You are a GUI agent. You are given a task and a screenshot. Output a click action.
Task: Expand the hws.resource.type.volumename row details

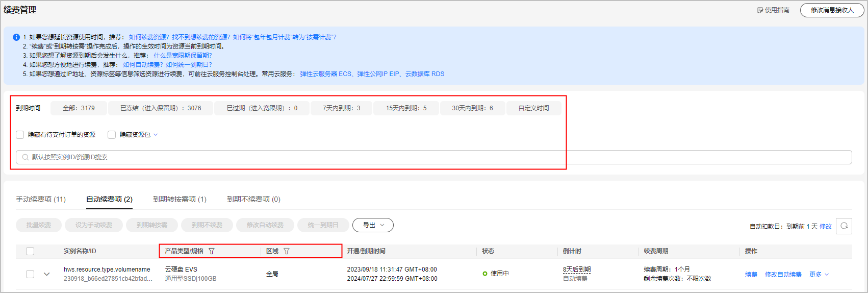click(x=47, y=274)
